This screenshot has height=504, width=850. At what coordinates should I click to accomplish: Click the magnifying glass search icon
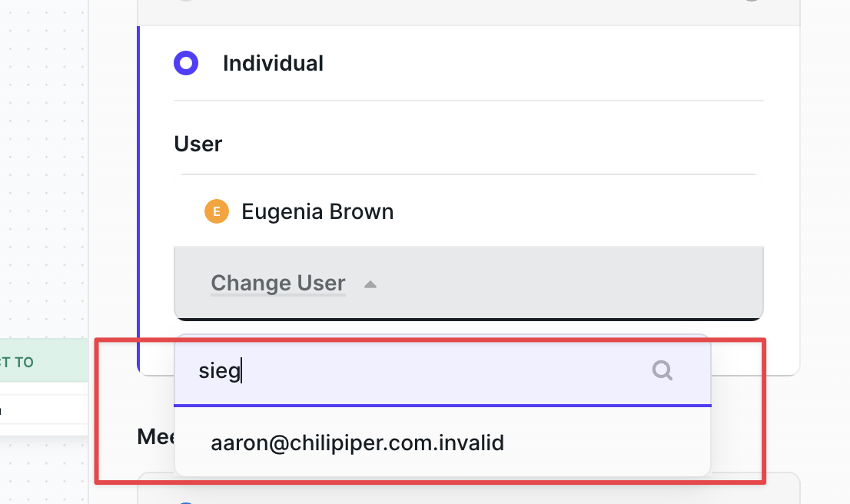coord(662,372)
